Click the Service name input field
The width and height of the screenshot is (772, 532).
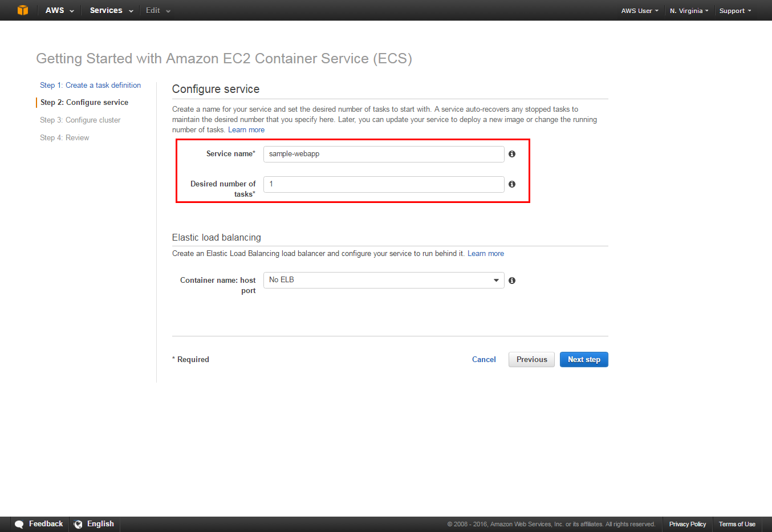click(x=384, y=154)
